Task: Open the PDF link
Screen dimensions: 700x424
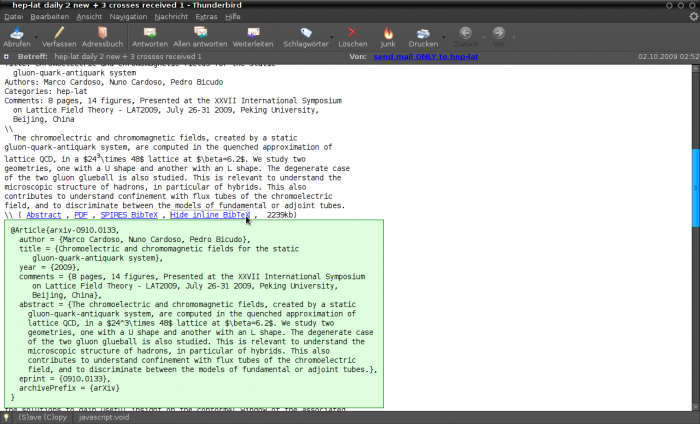Action: click(81, 215)
